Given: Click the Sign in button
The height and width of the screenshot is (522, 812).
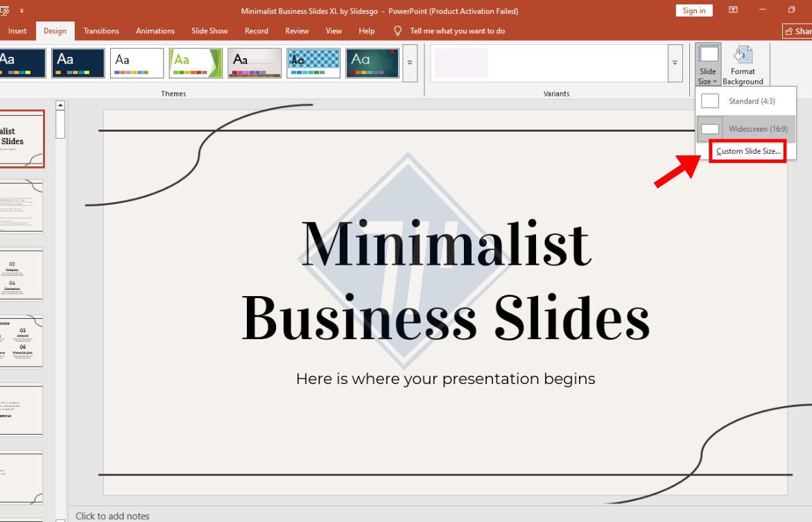Looking at the screenshot, I should click(x=693, y=10).
